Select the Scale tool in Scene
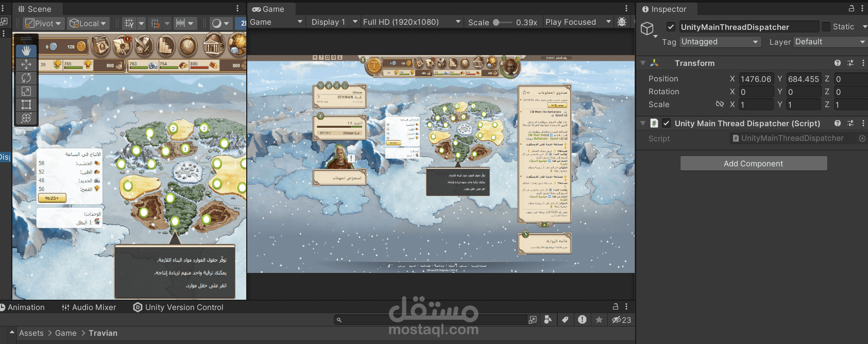 26,91
